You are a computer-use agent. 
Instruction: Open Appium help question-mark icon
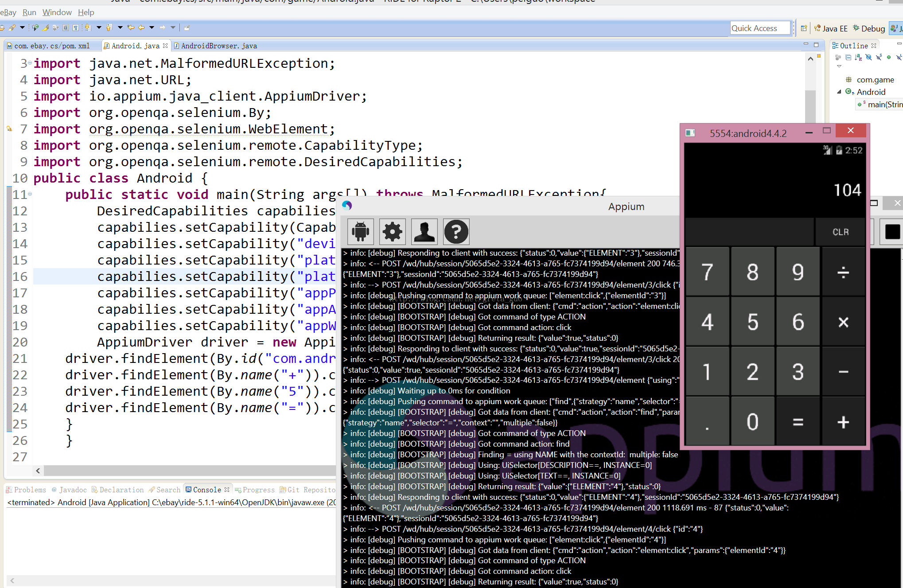click(456, 231)
